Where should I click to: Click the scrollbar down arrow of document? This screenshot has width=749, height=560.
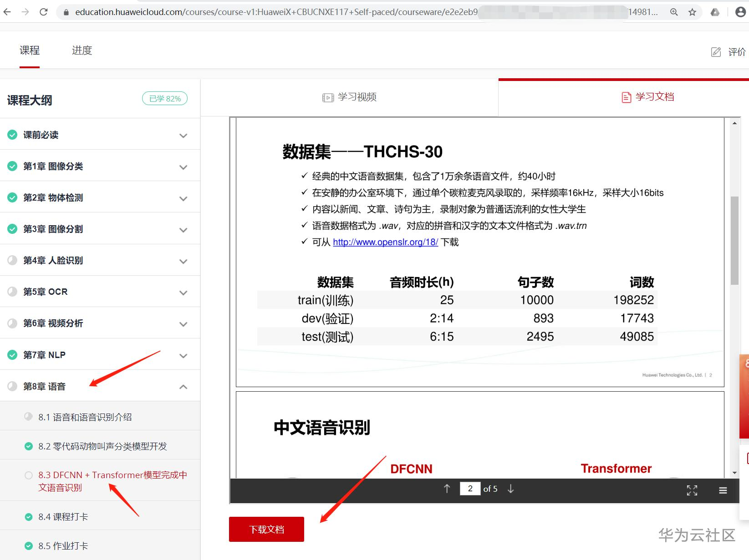click(734, 473)
